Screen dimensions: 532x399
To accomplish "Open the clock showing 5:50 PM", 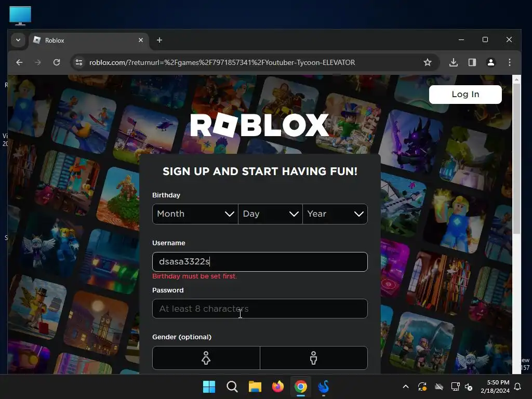I will coord(495,387).
